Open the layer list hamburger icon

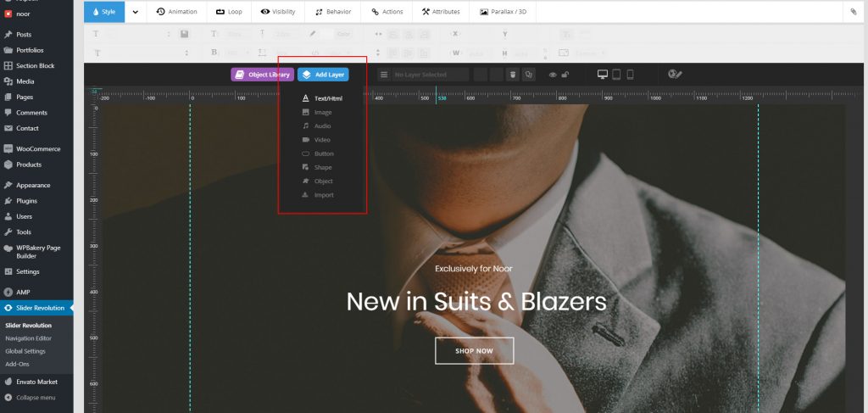point(384,75)
